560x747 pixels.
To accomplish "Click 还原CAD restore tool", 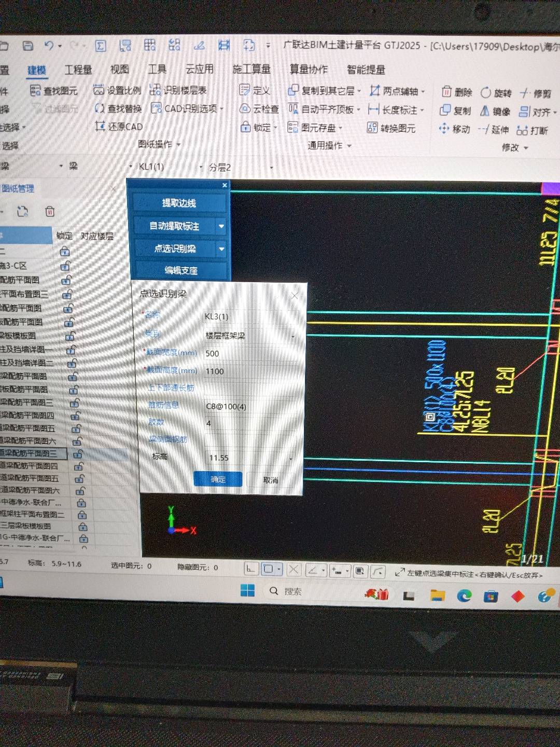I will coord(119,127).
